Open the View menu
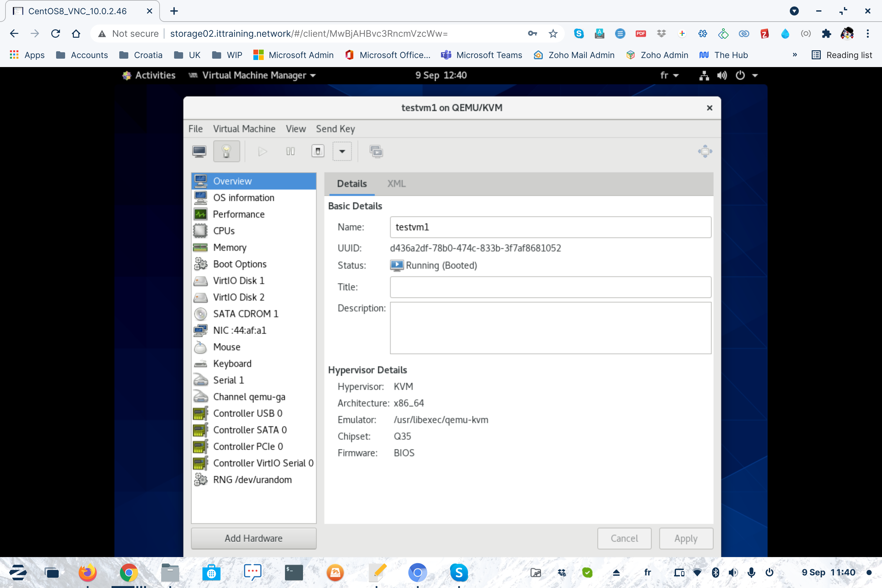 coord(296,129)
